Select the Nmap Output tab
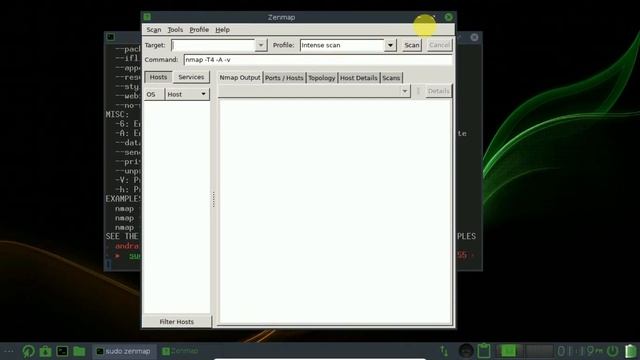 (240, 78)
